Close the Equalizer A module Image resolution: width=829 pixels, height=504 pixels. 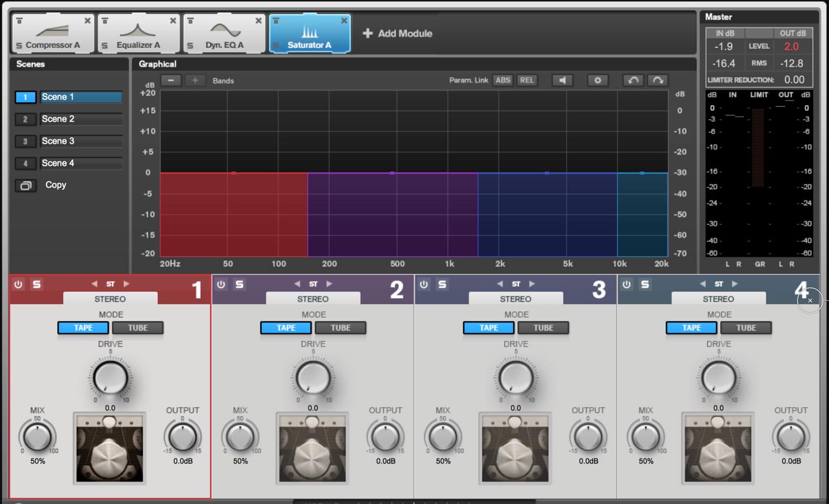[173, 21]
